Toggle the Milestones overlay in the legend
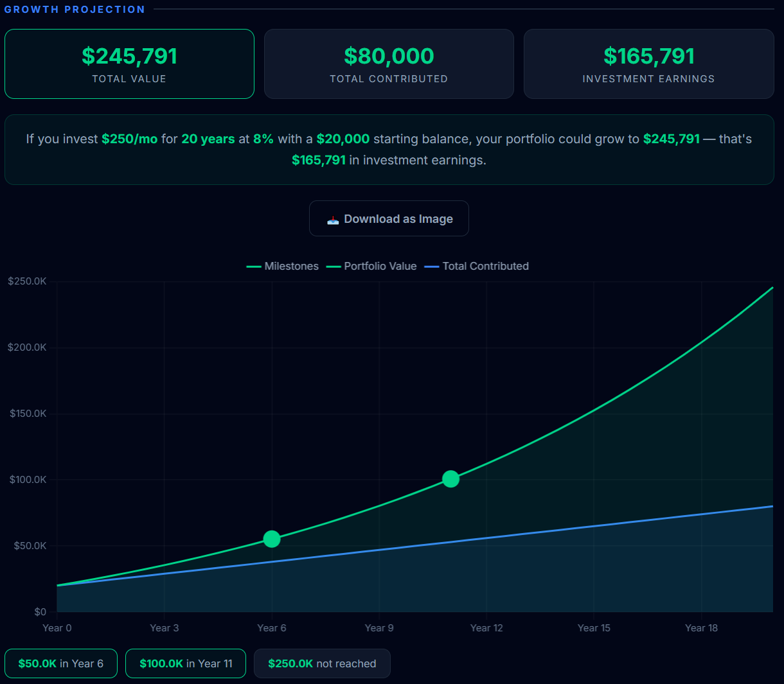 pos(291,266)
